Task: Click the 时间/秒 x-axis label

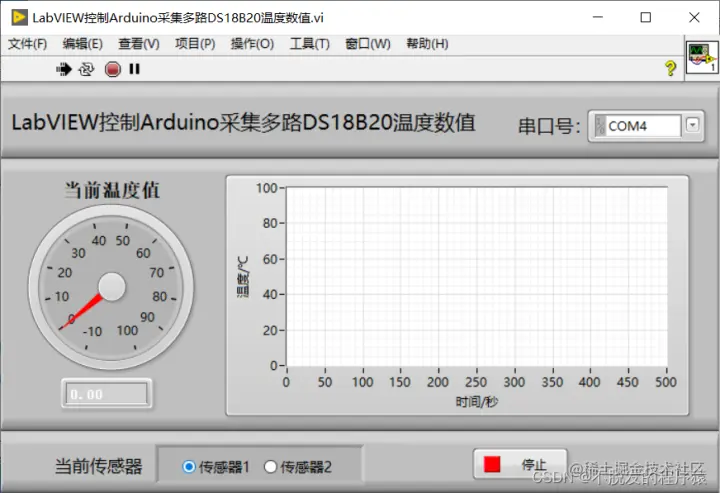Action: [x=477, y=402]
